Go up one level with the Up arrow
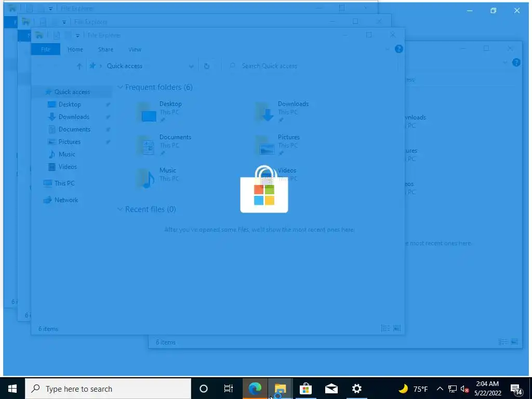 point(79,66)
